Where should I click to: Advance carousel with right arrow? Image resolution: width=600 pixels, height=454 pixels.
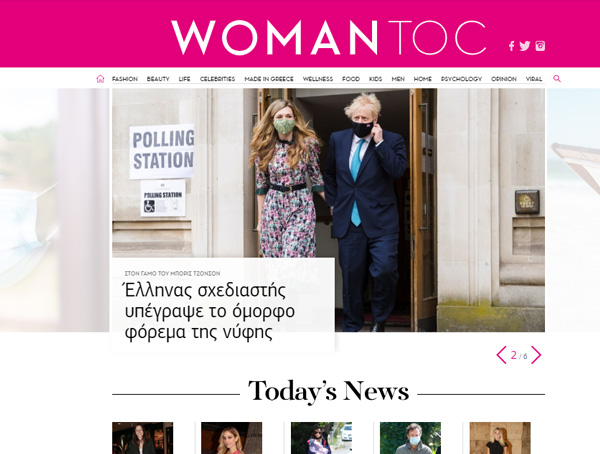(536, 355)
